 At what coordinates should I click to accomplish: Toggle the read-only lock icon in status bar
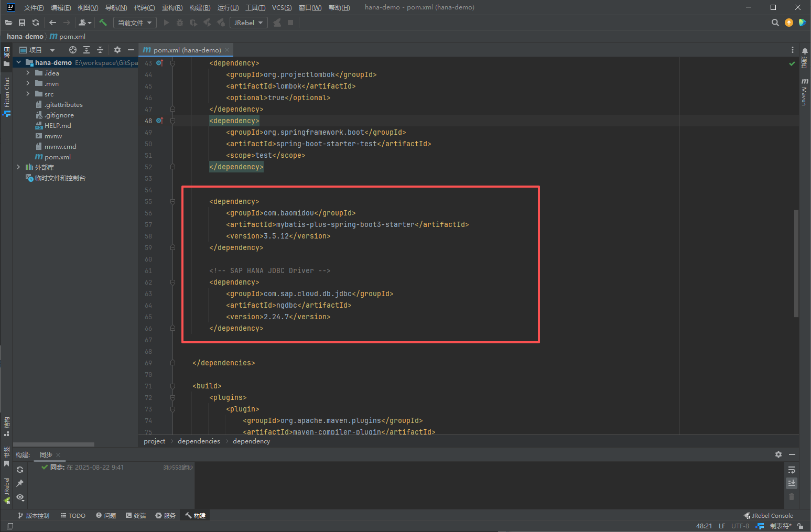tap(800, 526)
